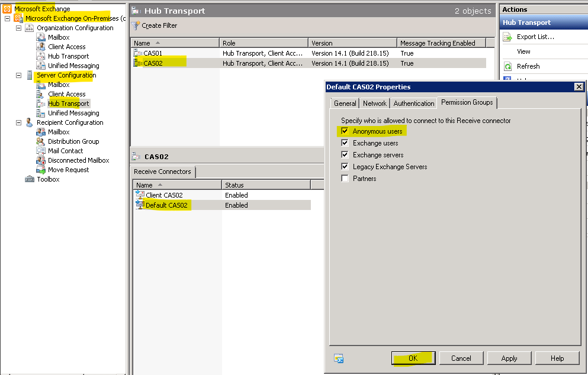This screenshot has height=375, width=588.
Task: Click the CAS01 server icon
Action: [139, 53]
